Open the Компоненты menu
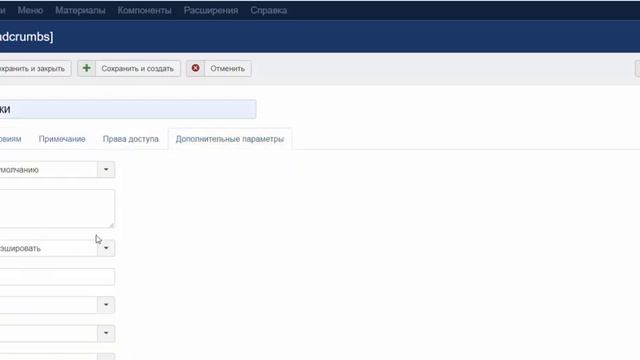 coord(144,11)
